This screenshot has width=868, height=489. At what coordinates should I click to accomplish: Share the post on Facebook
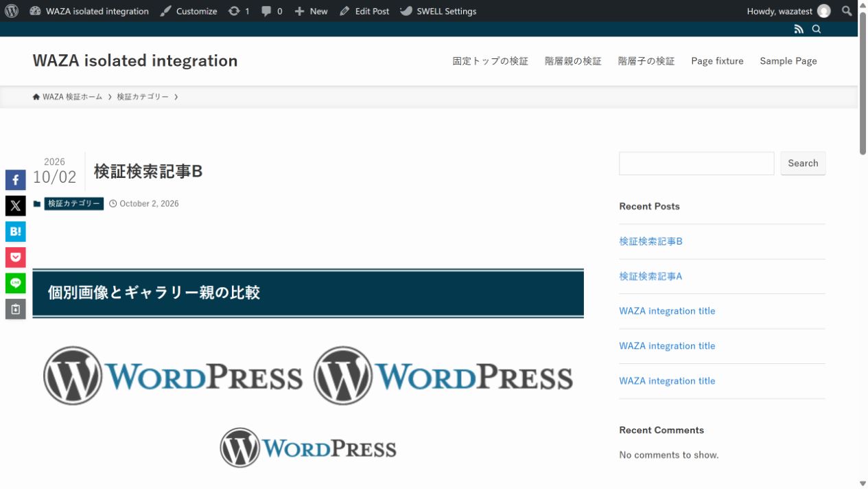pos(16,180)
